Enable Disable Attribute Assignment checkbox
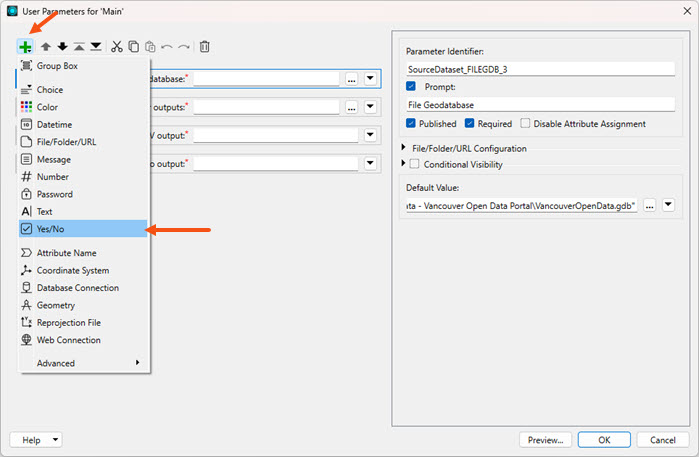The height and width of the screenshot is (457, 699). tap(525, 123)
